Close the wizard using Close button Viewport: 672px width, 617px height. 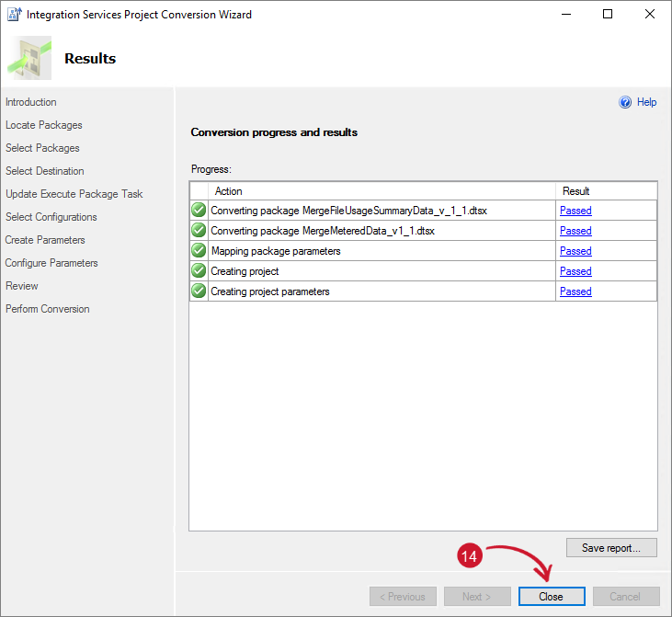(x=551, y=597)
